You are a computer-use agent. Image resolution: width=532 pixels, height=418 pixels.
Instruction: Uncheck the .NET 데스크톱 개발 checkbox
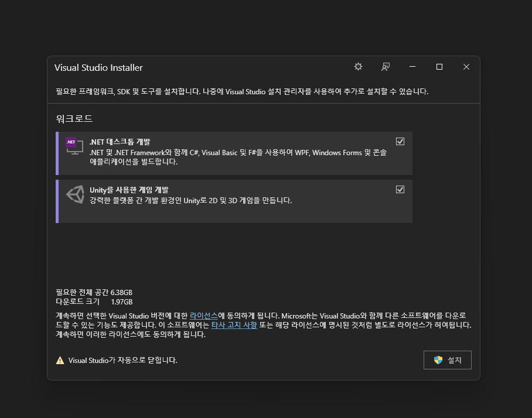(x=400, y=141)
